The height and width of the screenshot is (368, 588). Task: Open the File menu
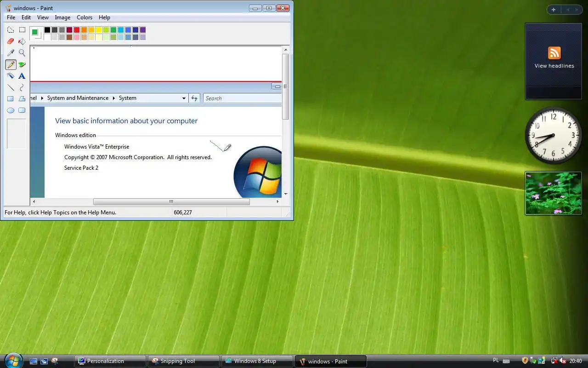click(x=11, y=17)
